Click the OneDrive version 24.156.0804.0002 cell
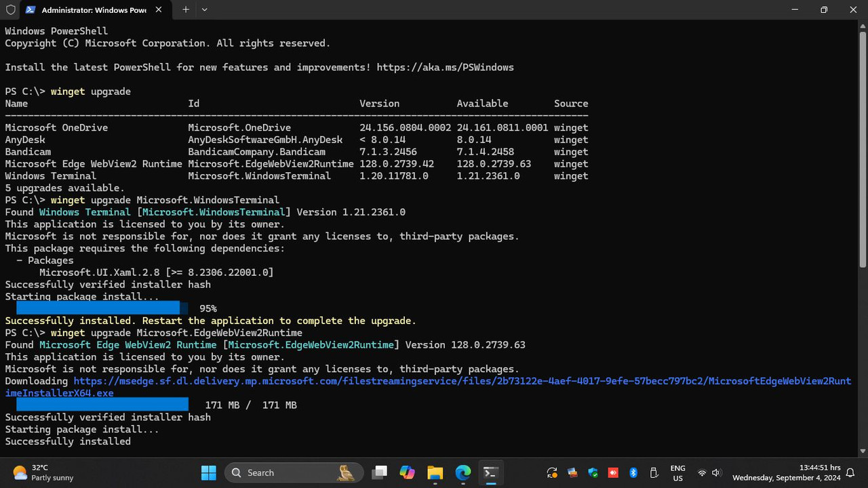 405,127
